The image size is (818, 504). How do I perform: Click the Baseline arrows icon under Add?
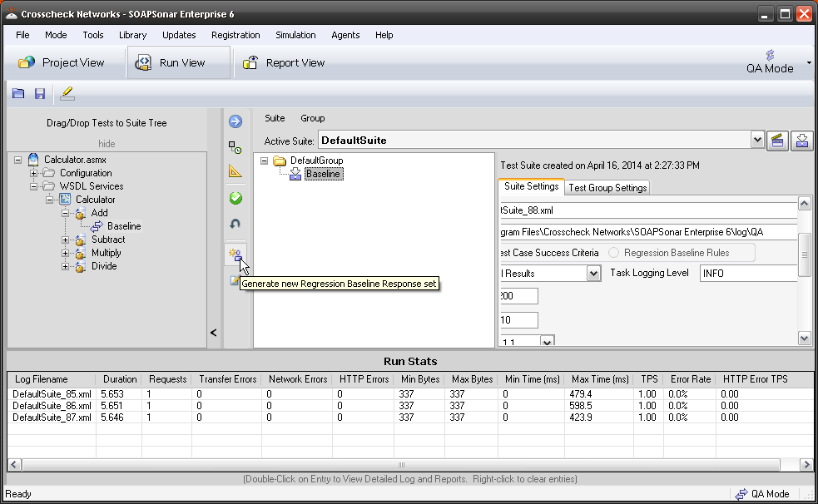(97, 226)
